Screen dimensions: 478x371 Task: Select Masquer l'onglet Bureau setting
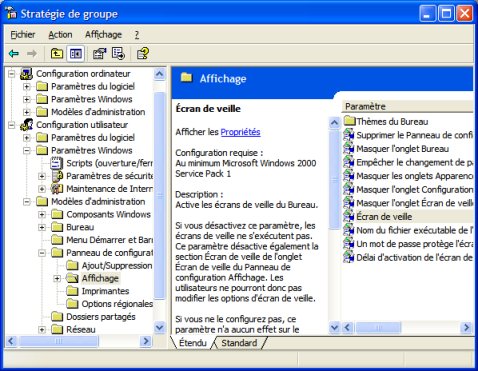tap(397, 149)
